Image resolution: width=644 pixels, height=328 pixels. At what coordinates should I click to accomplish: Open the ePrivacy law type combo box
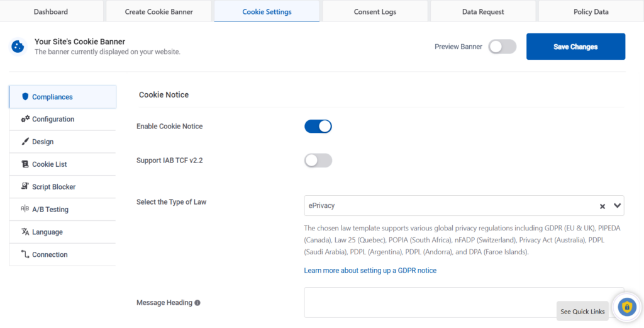(x=464, y=206)
